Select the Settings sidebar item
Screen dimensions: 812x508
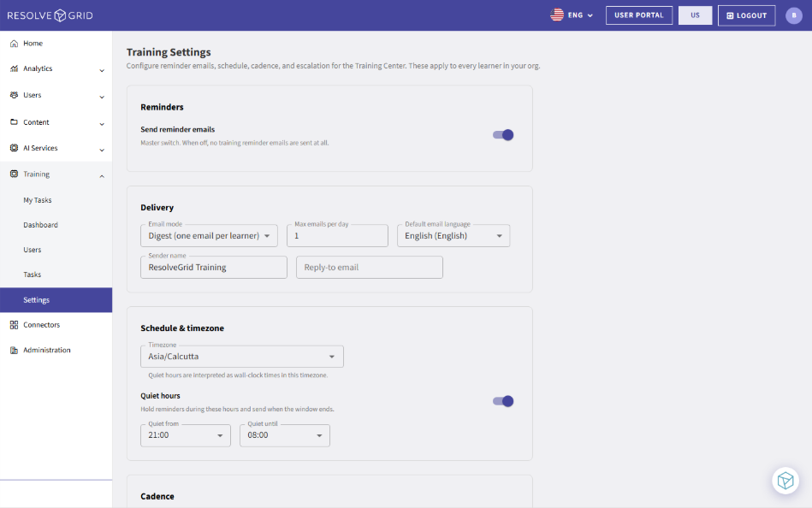pyautogui.click(x=56, y=300)
